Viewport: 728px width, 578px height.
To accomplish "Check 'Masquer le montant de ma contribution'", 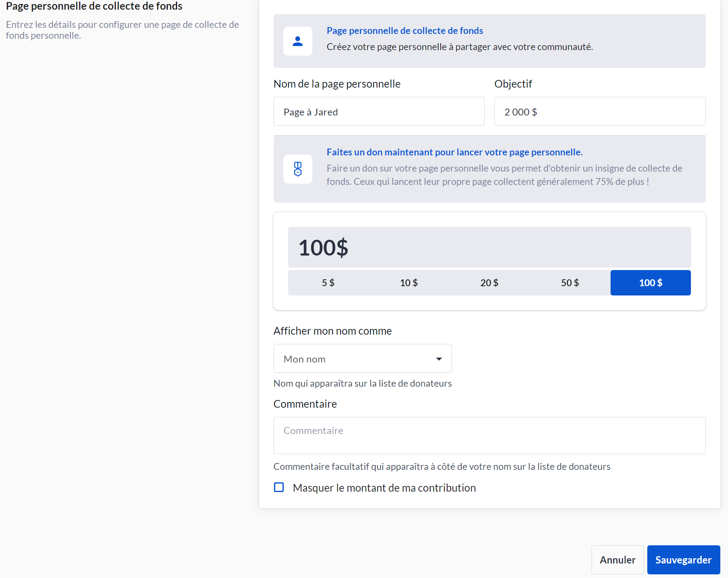I will 279,487.
